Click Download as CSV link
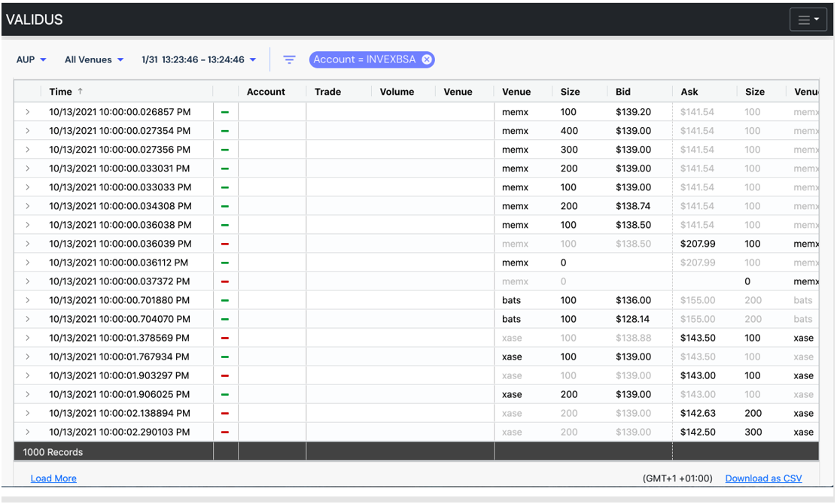The width and height of the screenshot is (837, 504). tap(763, 478)
